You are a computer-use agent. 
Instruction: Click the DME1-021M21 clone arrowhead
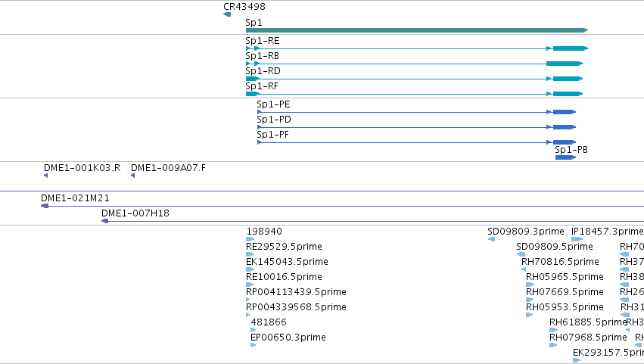click(x=45, y=206)
